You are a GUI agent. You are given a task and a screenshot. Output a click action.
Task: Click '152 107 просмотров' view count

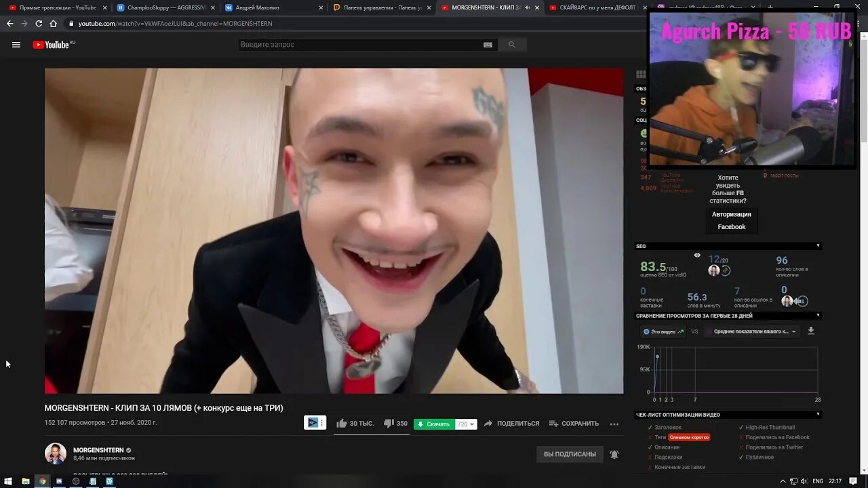(x=75, y=423)
